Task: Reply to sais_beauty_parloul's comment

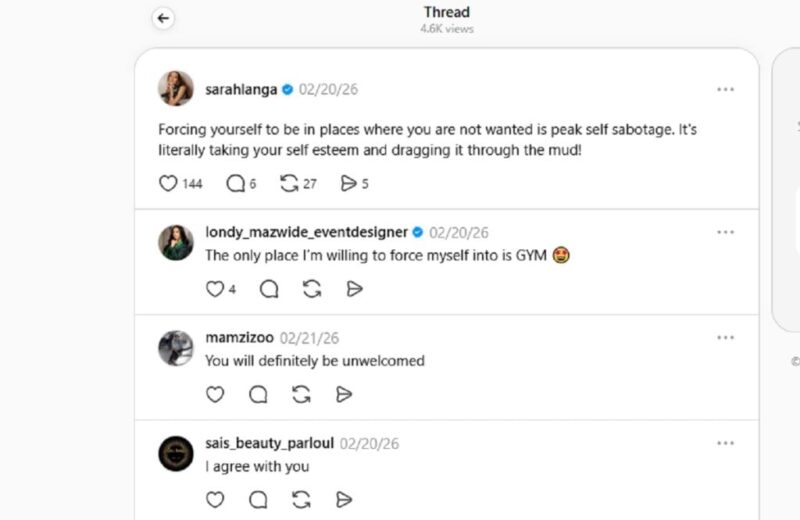Action: (258, 499)
